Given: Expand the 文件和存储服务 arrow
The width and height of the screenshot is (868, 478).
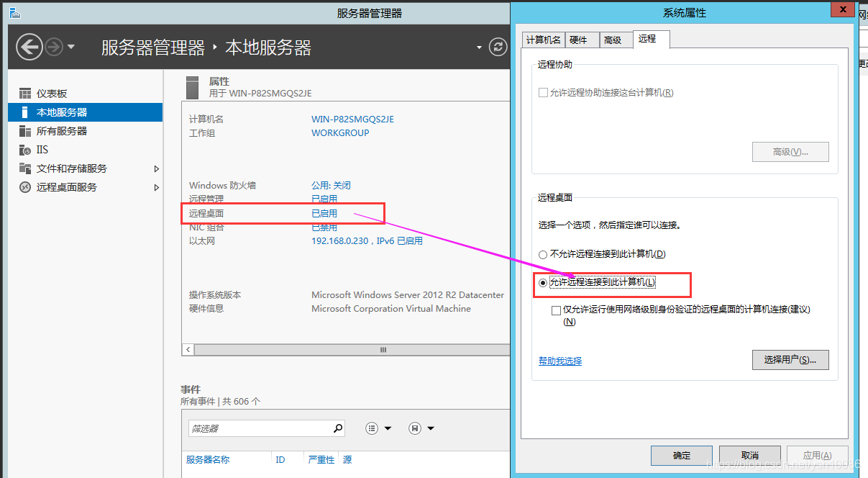Looking at the screenshot, I should point(157,168).
